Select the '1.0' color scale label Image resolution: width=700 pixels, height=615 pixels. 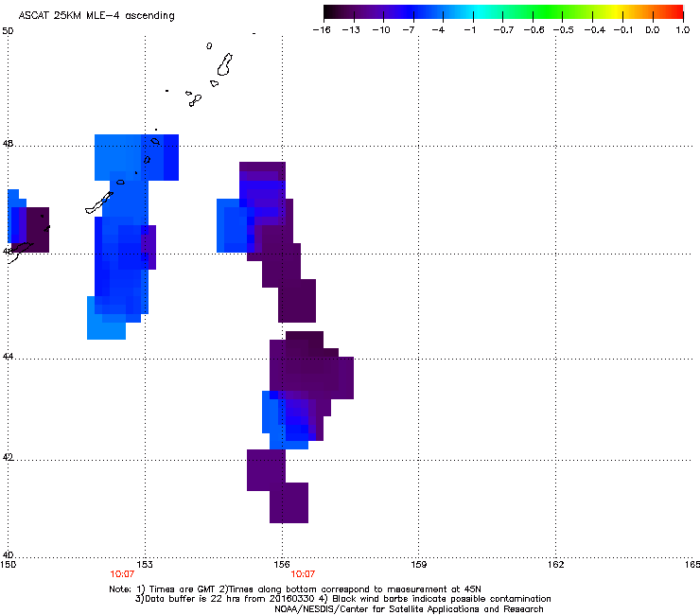pyautogui.click(x=683, y=30)
